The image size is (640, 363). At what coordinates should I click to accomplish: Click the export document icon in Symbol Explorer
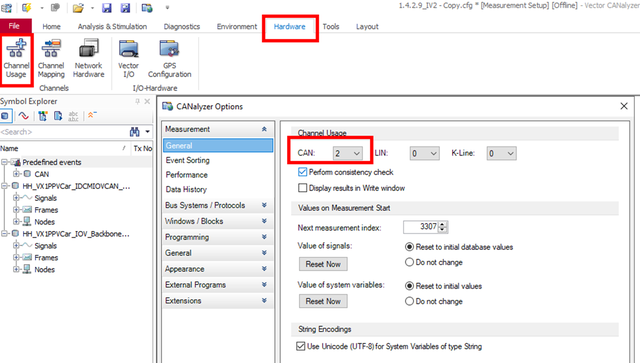pos(58,116)
